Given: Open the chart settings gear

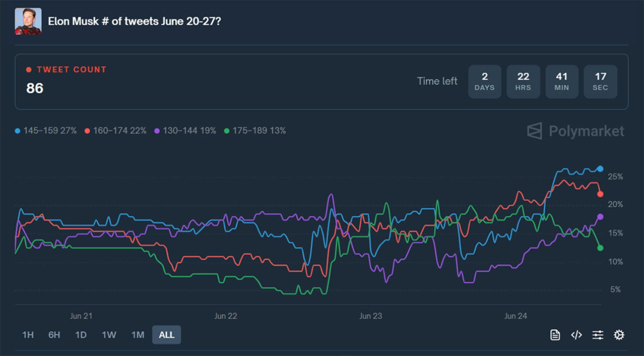Looking at the screenshot, I should tap(619, 335).
